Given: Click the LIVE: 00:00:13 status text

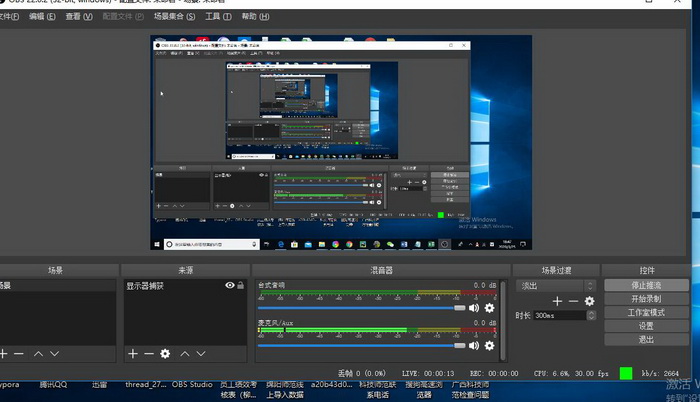Looking at the screenshot, I should (x=428, y=373).
